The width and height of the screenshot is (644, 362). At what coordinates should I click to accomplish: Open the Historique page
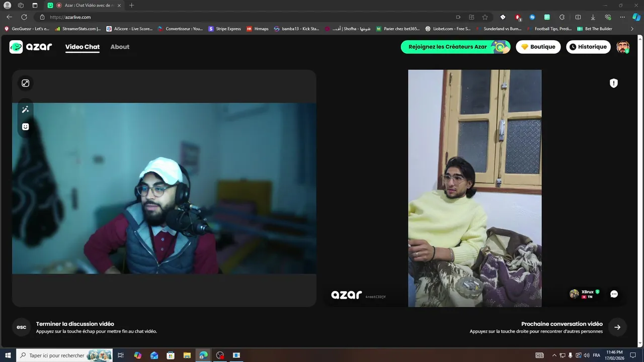(x=588, y=47)
